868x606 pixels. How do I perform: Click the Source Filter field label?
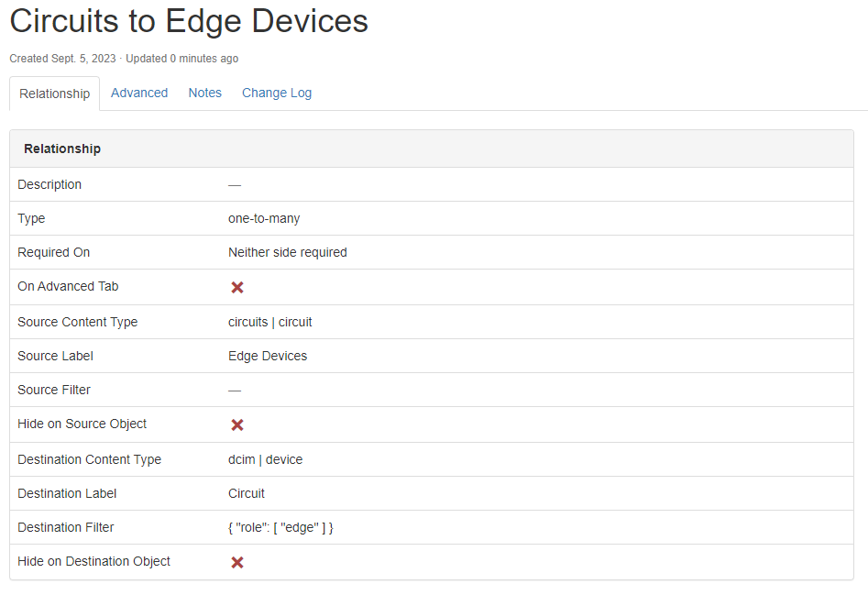(x=54, y=390)
